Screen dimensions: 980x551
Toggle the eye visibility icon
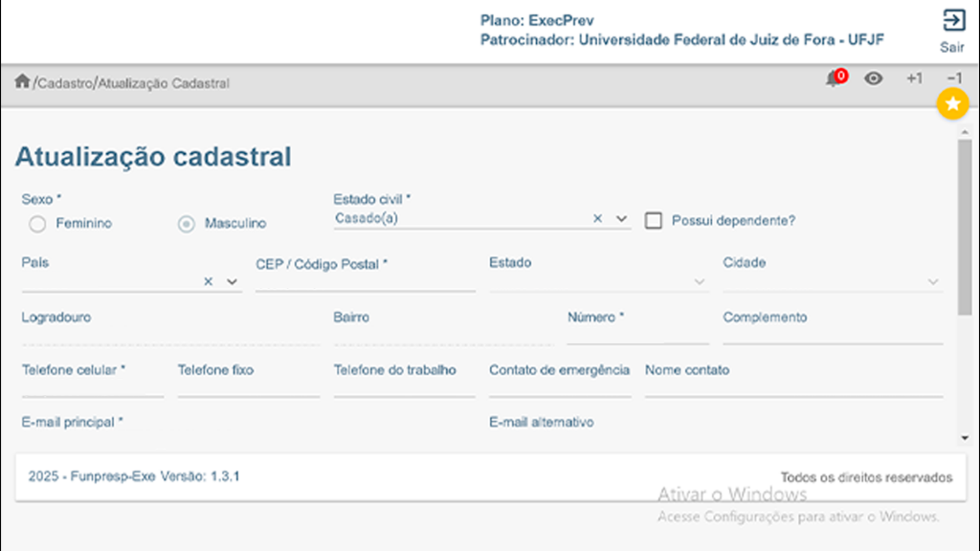tap(873, 79)
